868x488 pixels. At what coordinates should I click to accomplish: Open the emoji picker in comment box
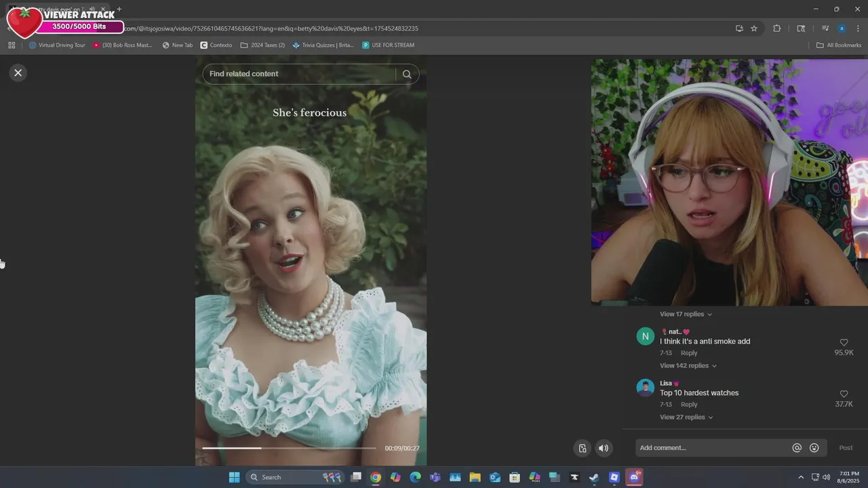point(814,448)
